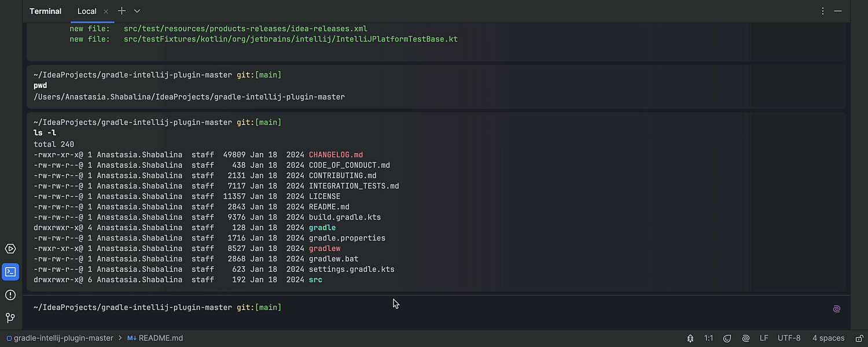
Task: Open the terminal options three-dot menu
Action: point(823,11)
